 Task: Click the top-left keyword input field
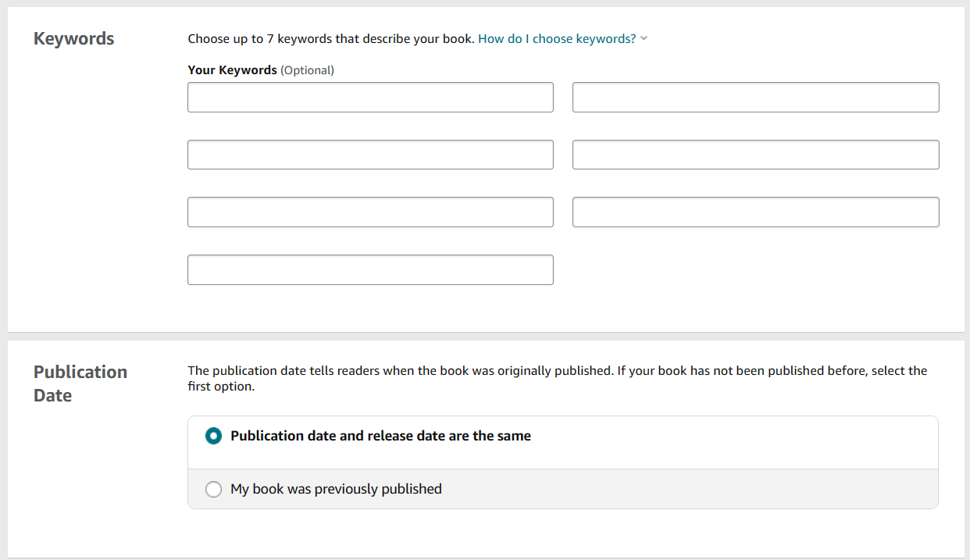click(x=370, y=98)
